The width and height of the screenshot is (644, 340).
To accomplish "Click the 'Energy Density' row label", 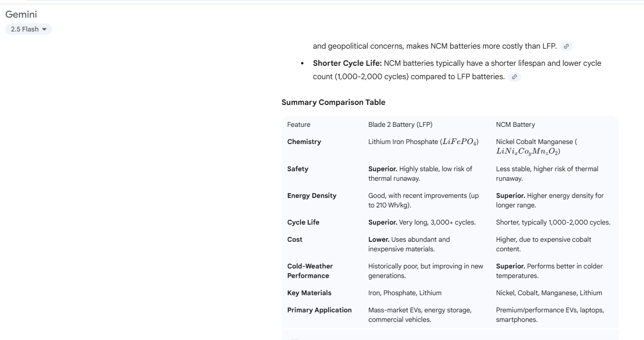I will click(312, 196).
